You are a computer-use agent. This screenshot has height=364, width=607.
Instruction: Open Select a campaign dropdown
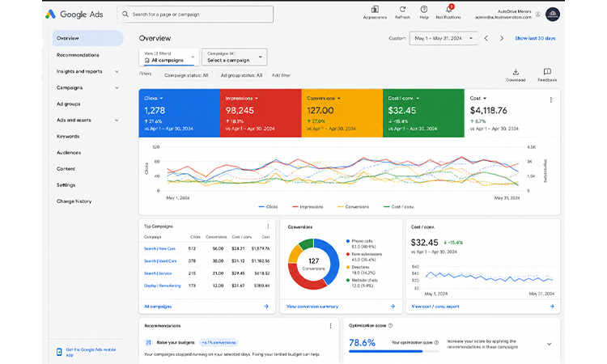[x=234, y=57]
